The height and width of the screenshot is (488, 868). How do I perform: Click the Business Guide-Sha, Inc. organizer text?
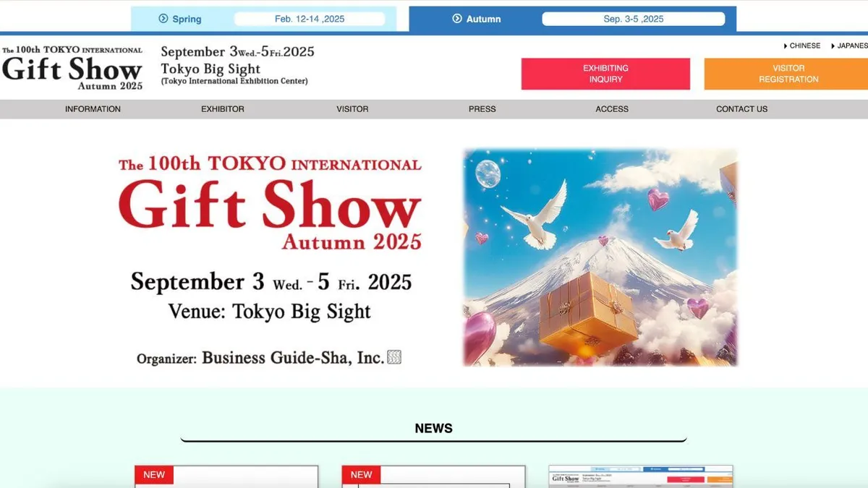click(293, 357)
